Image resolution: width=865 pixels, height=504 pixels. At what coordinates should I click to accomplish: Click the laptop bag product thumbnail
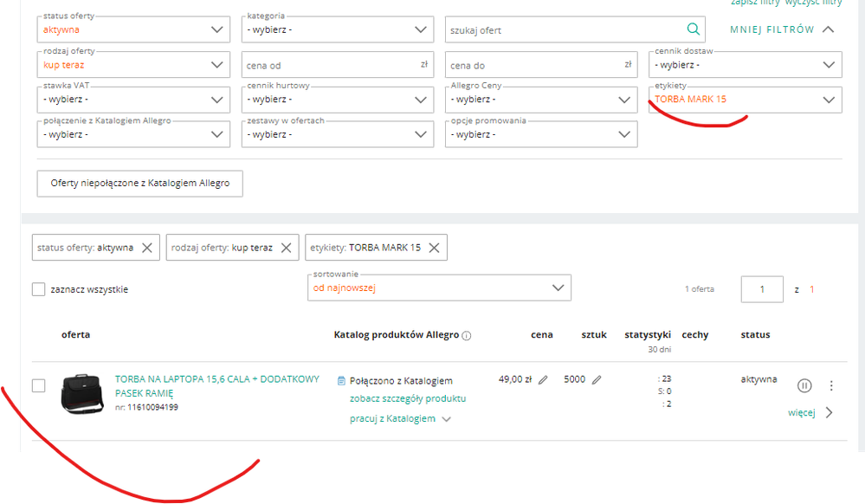[83, 394]
